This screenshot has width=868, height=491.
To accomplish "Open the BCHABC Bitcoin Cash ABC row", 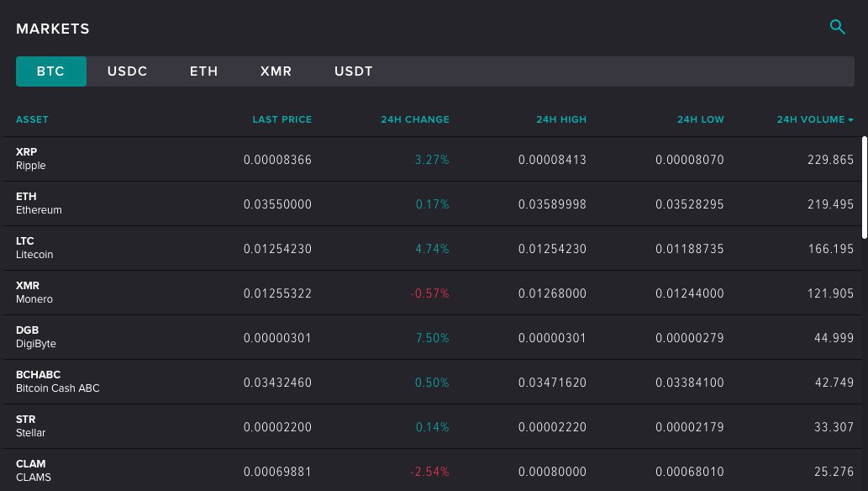I will [433, 383].
